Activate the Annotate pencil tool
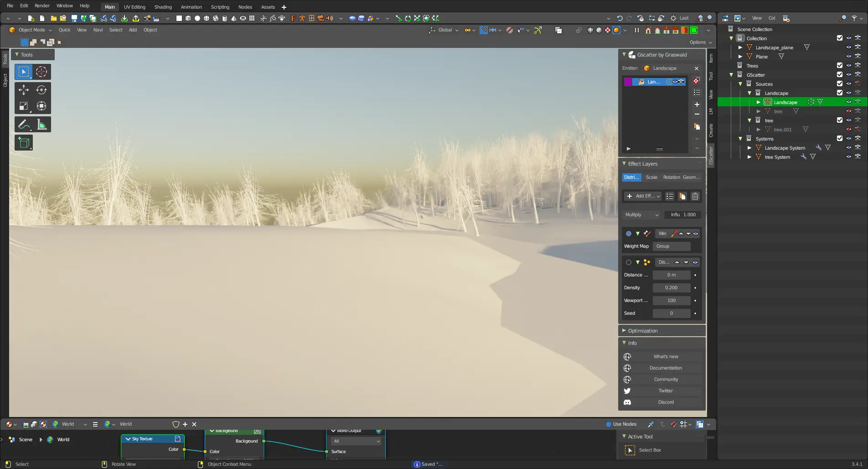Image resolution: width=868 pixels, height=469 pixels. [23, 125]
